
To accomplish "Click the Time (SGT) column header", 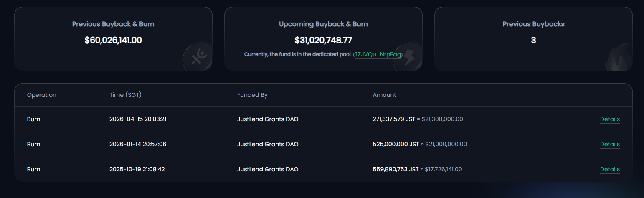I will [x=125, y=95].
